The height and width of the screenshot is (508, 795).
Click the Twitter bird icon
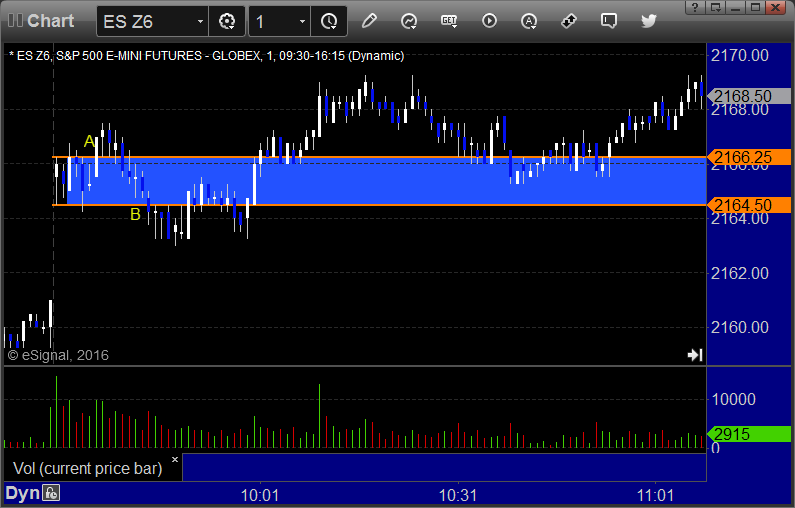(x=648, y=21)
